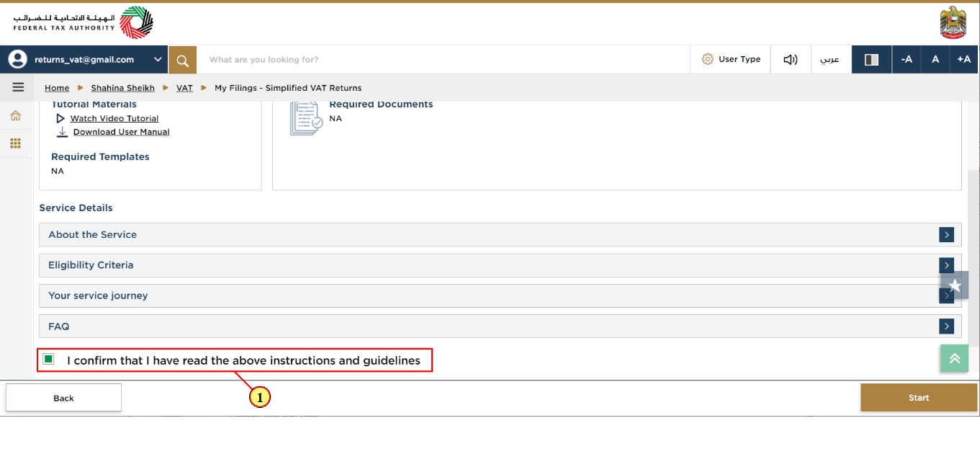This screenshot has height=467, width=980.
Task: Decrease font size with -A
Action: (x=907, y=60)
